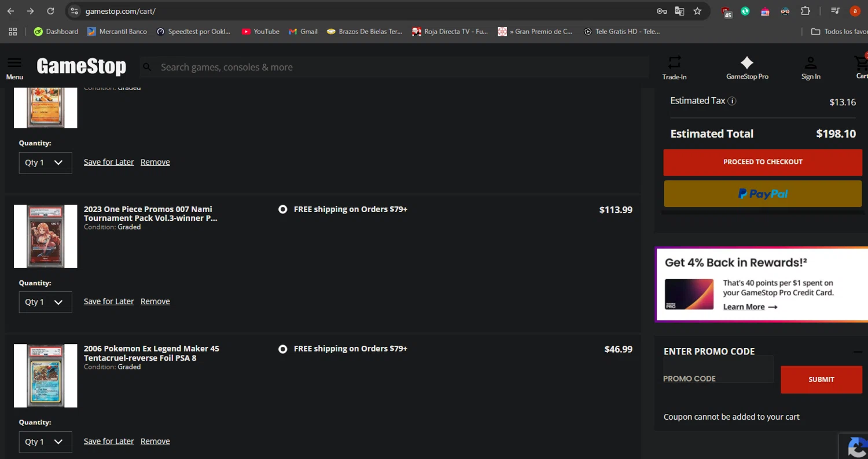Viewport: 868px width, 459px height.
Task: Open the Cart icon in header
Action: tap(861, 67)
